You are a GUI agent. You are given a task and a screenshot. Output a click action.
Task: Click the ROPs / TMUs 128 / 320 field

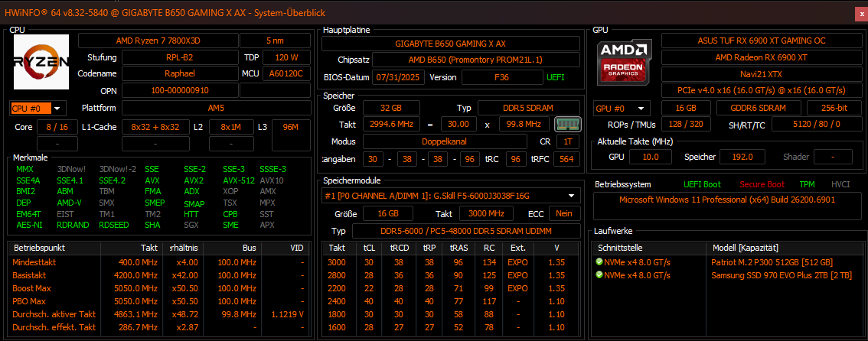[687, 125]
